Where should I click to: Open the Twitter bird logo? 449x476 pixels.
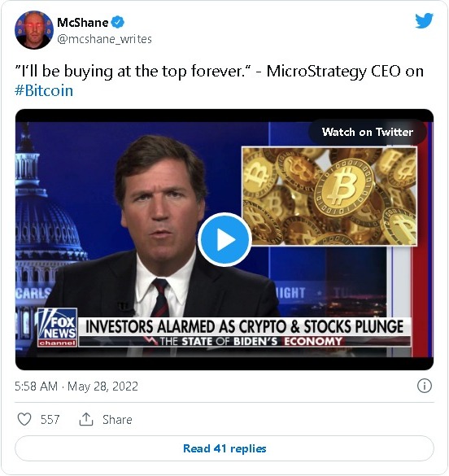(424, 20)
